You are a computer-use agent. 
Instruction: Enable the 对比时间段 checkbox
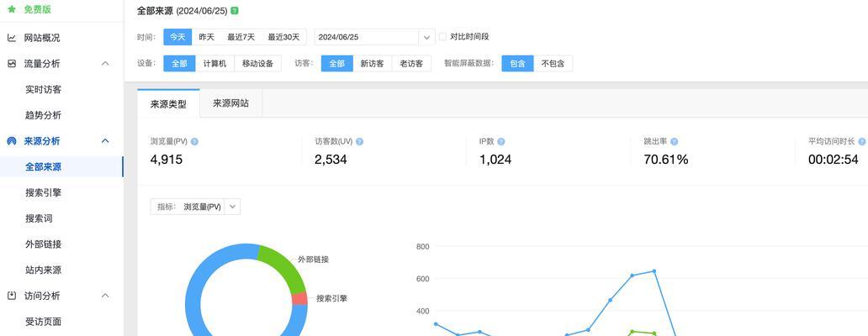click(x=443, y=36)
